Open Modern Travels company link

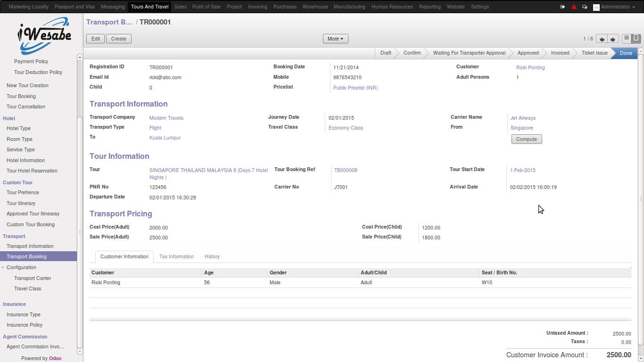[166, 118]
